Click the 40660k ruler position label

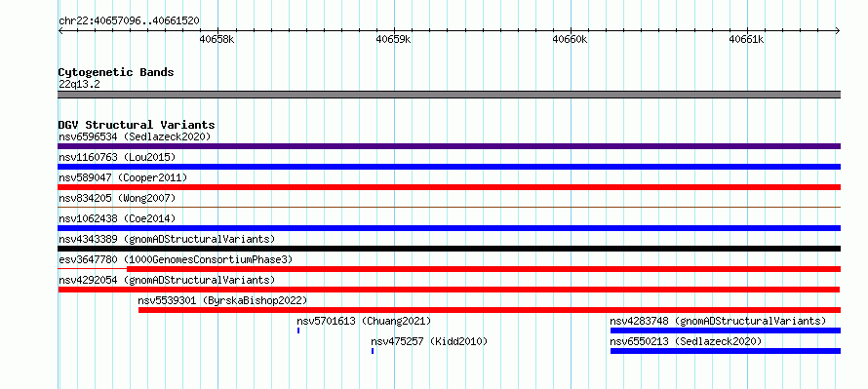pyautogui.click(x=571, y=39)
